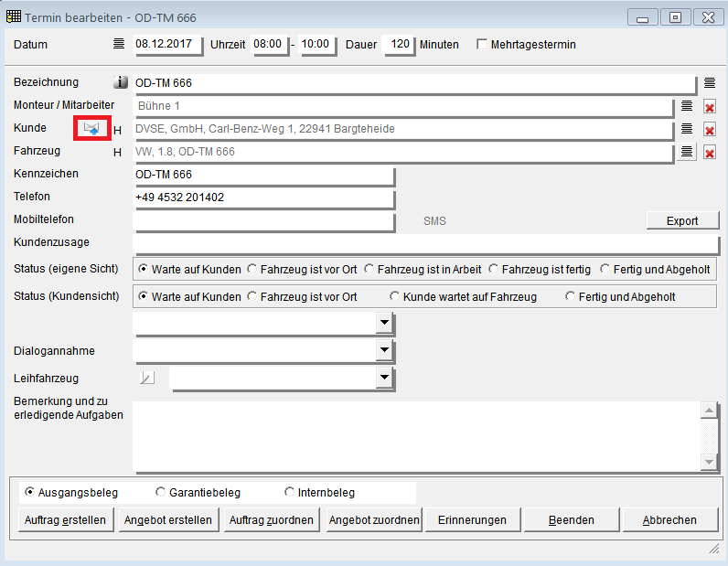The height and width of the screenshot is (566, 728).
Task: Click the Leihfahrzeug chart icon
Action: tap(146, 377)
